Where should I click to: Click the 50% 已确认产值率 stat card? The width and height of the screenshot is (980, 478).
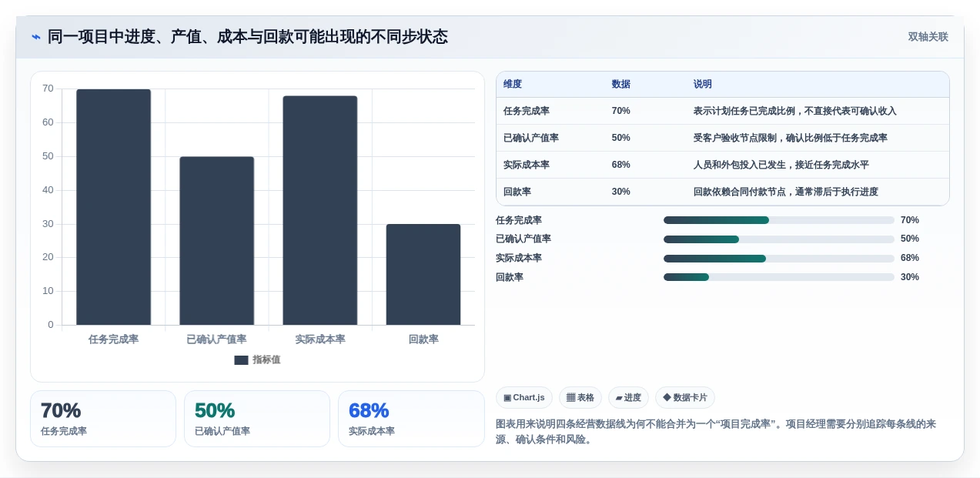point(257,419)
